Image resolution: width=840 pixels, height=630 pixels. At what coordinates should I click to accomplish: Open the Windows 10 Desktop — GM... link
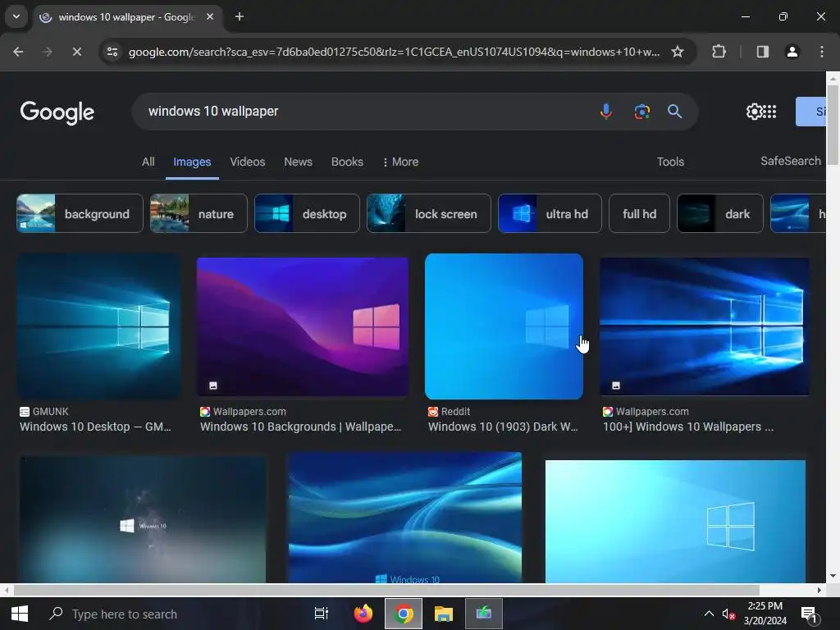pyautogui.click(x=95, y=427)
